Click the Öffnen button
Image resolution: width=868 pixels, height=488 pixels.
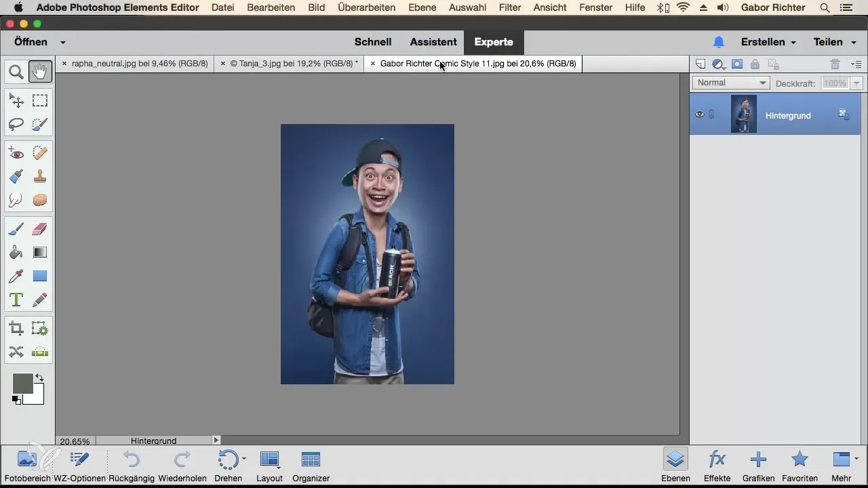[x=31, y=42]
